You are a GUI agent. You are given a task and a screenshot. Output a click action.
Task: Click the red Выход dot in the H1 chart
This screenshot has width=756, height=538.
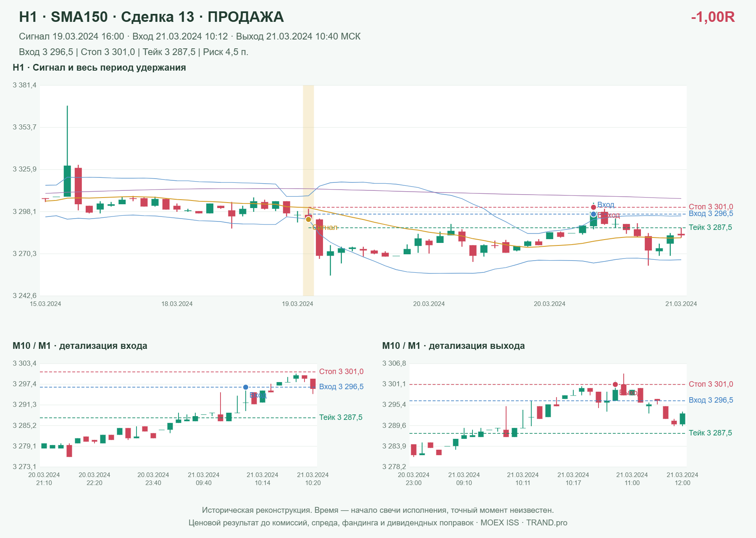[593, 207]
